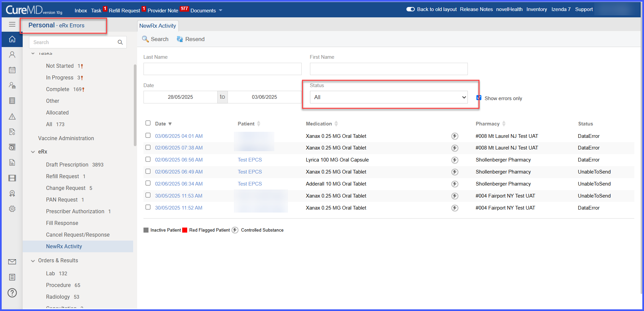Check the 02/06/2025 06:56 AM row checkbox
644x311 pixels.
tap(148, 160)
